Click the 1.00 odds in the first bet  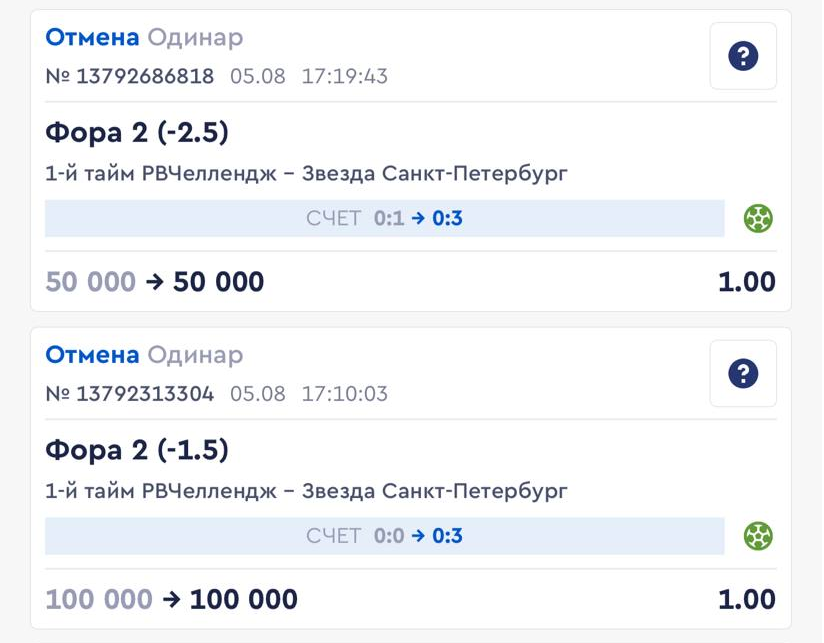tap(746, 282)
